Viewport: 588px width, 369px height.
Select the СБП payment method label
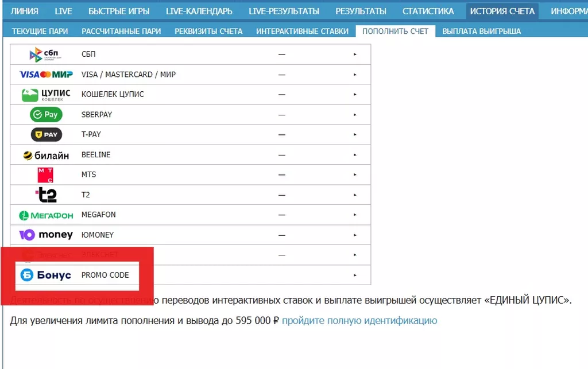[88, 55]
